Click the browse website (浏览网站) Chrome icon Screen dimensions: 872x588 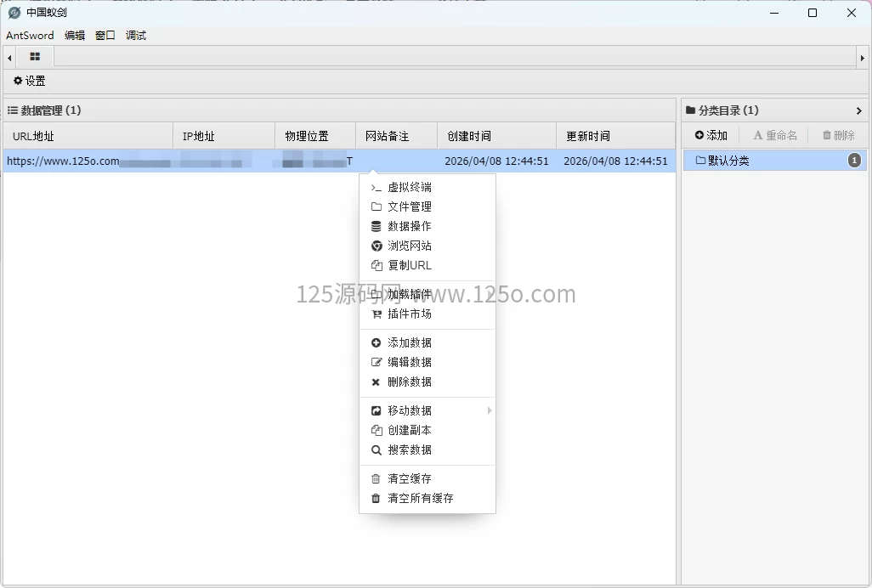(376, 246)
